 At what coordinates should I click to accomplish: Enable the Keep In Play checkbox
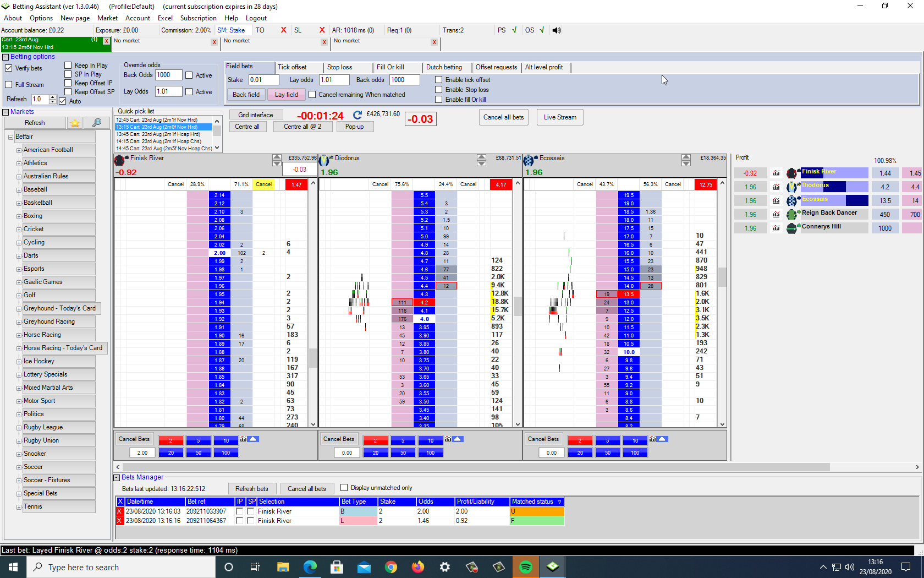(x=68, y=65)
